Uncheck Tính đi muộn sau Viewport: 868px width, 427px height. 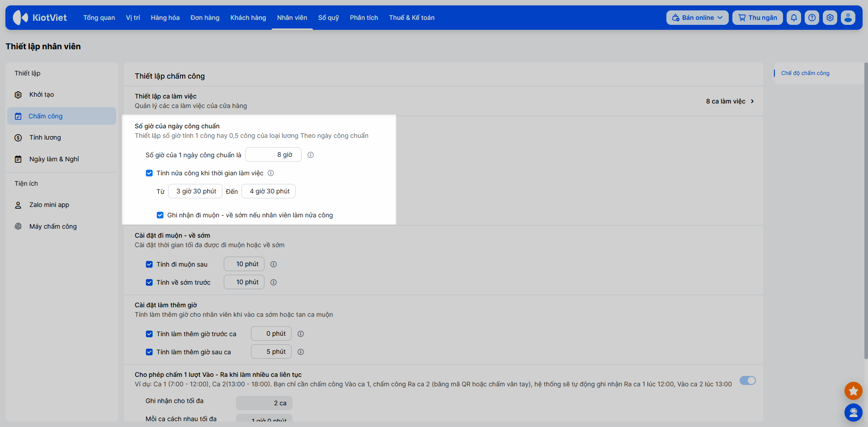pos(149,264)
